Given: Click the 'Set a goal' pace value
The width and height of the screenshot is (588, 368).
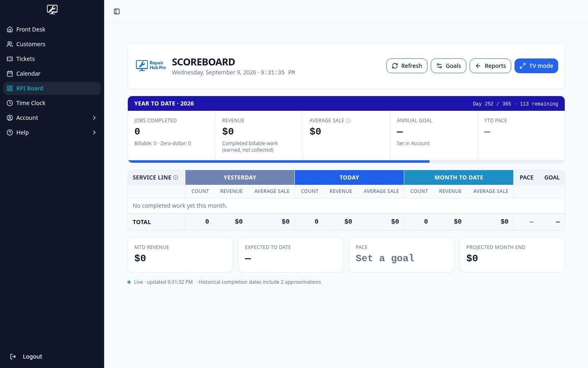Looking at the screenshot, I should coord(385,258).
